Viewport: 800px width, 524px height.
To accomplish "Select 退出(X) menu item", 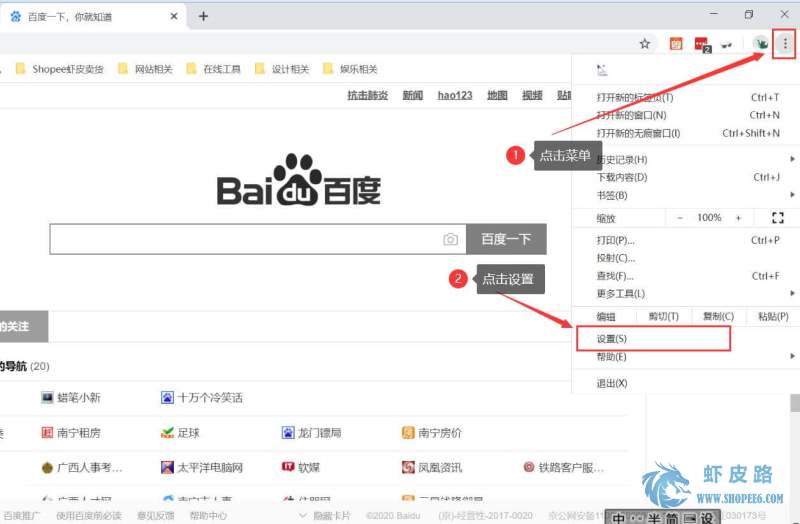I will tap(686, 383).
